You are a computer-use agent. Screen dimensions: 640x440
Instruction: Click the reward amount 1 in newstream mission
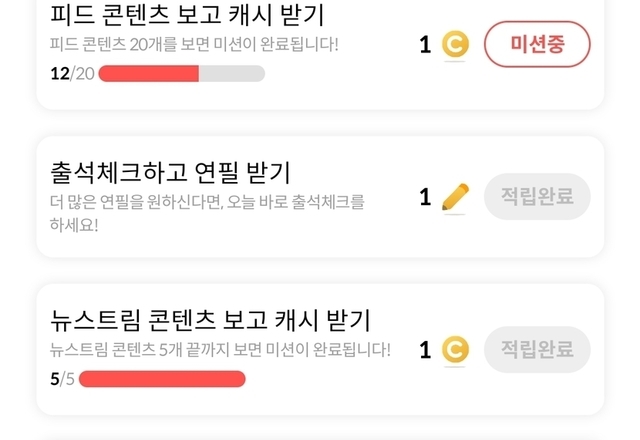pos(425,349)
